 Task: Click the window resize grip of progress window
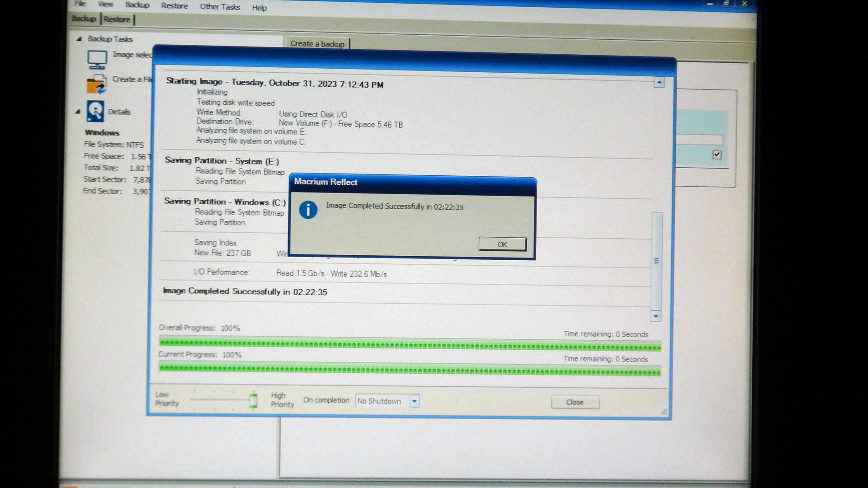(664, 412)
